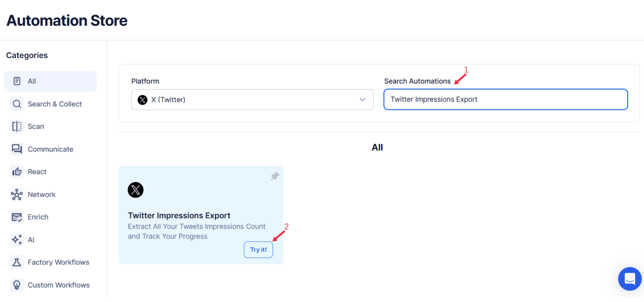Click the Scan category icon
The image size is (644, 302).
pos(17,126)
